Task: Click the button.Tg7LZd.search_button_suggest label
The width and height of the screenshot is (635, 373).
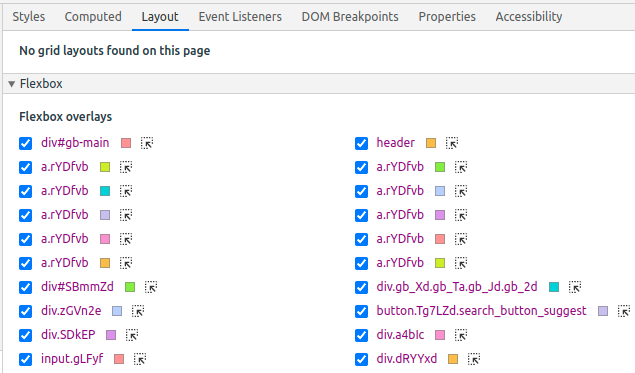Action: pos(482,311)
